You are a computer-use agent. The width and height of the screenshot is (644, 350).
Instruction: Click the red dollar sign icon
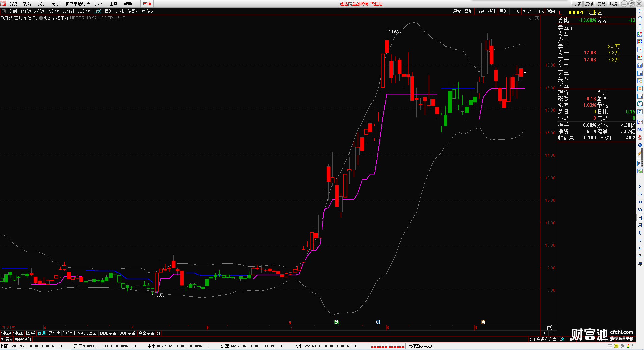[640, 138]
